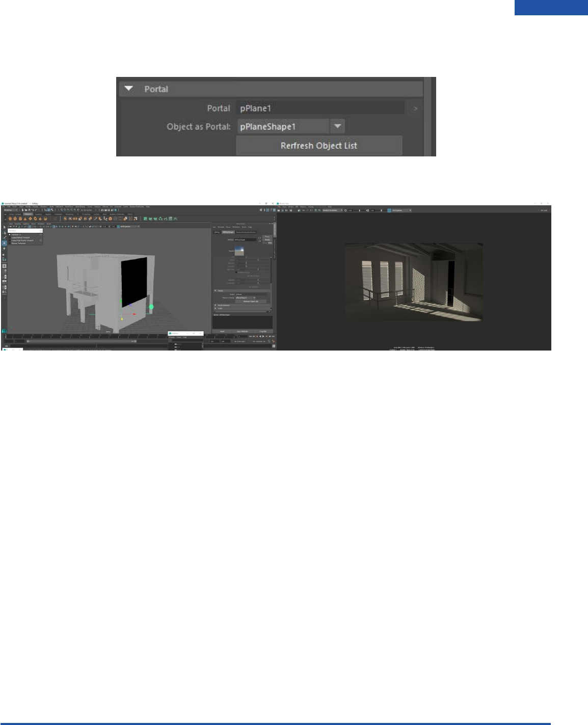Screen dimensions: 588x725
Task: Choose Radeon ProRender in viewport renderer menu
Action: 25,243
